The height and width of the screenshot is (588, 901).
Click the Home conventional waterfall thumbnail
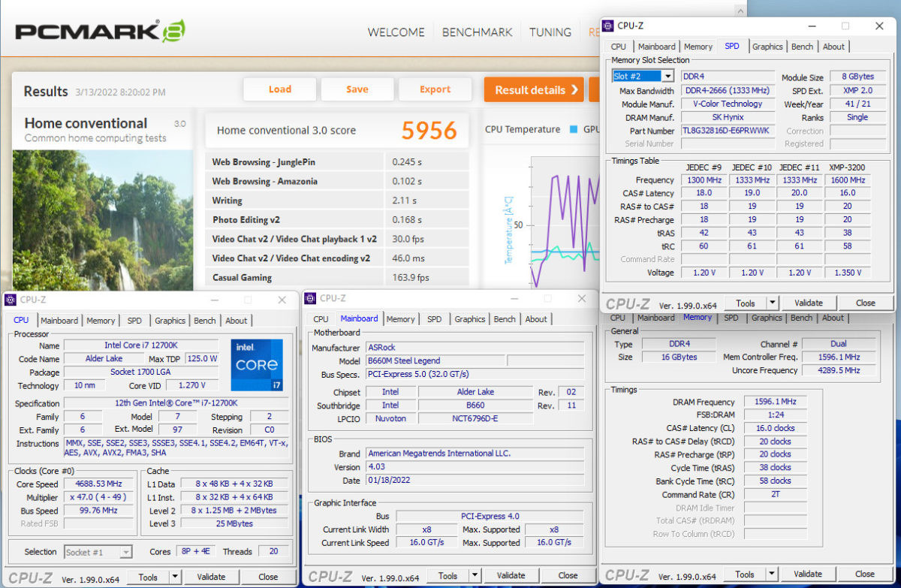(103, 219)
